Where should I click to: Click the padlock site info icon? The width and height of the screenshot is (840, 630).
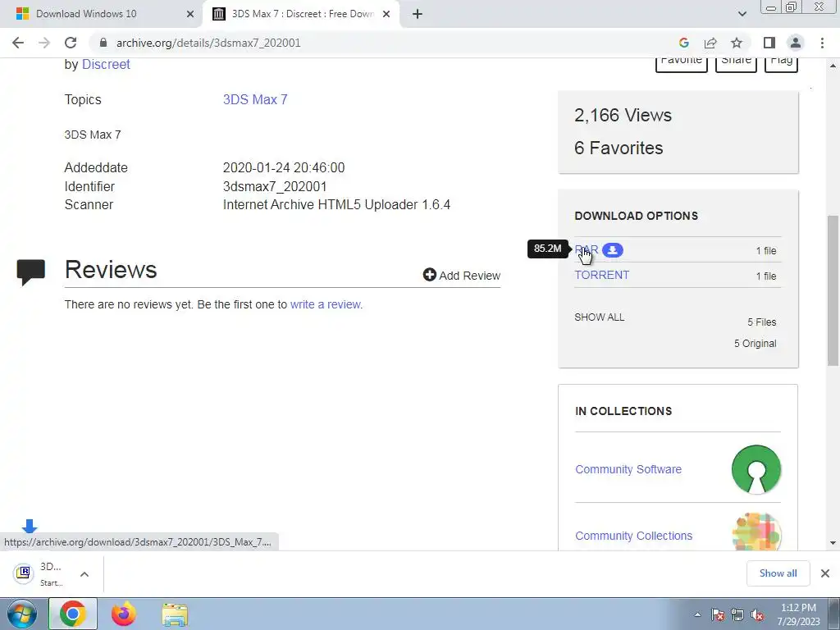coord(103,43)
